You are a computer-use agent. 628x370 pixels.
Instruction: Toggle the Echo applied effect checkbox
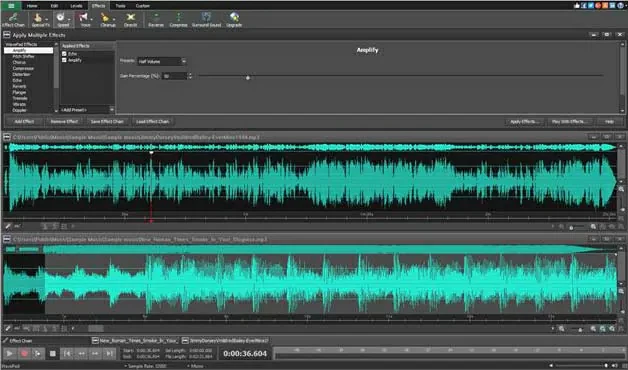point(64,54)
